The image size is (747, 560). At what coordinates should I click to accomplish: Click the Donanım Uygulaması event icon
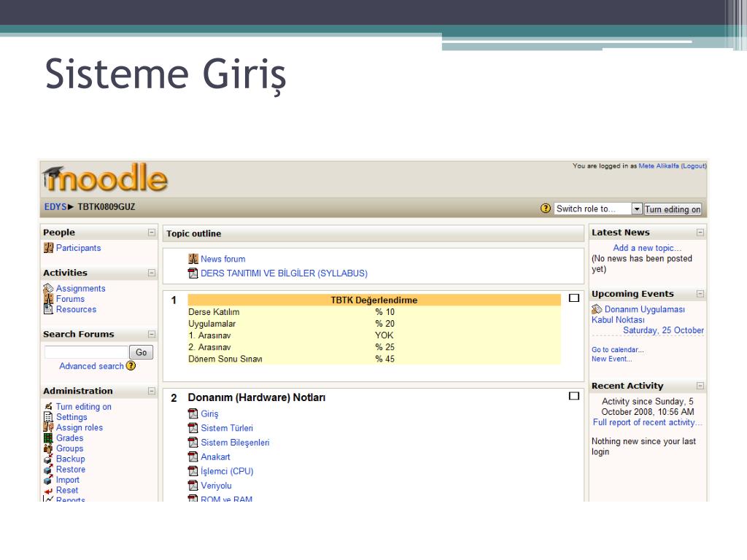tap(597, 309)
